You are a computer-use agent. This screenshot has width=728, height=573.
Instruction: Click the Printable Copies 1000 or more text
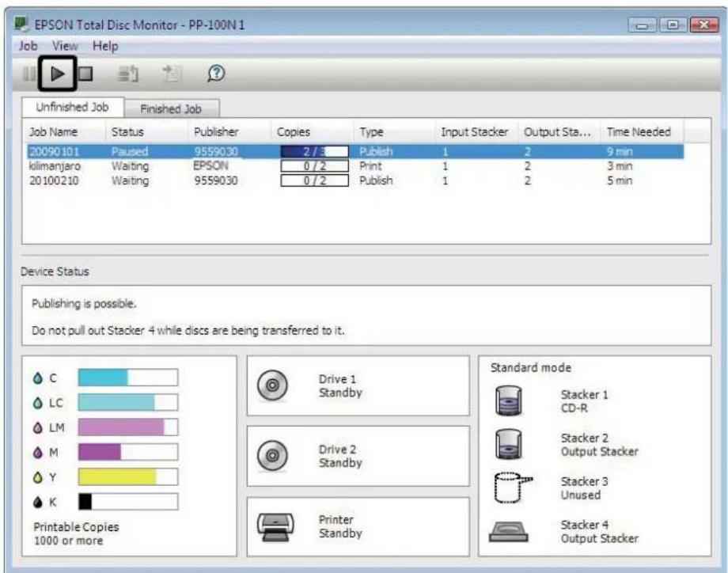tap(76, 533)
